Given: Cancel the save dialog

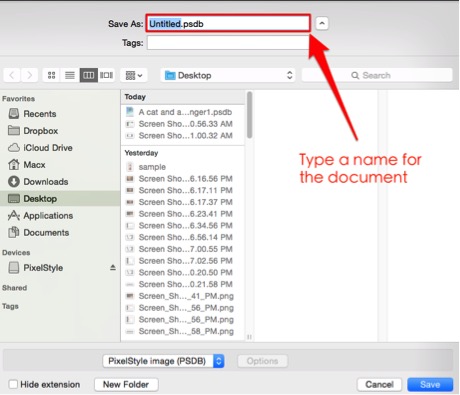Looking at the screenshot, I should [x=379, y=384].
